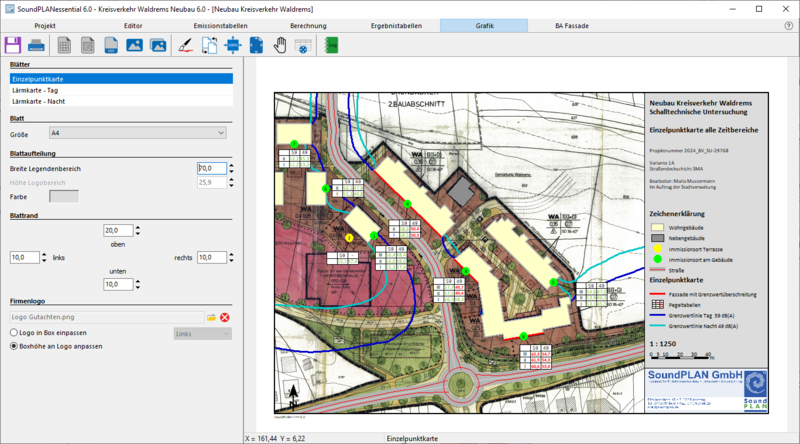Click the Höhe Logobereich value field
This screenshot has height=444, width=800.
[x=212, y=182]
